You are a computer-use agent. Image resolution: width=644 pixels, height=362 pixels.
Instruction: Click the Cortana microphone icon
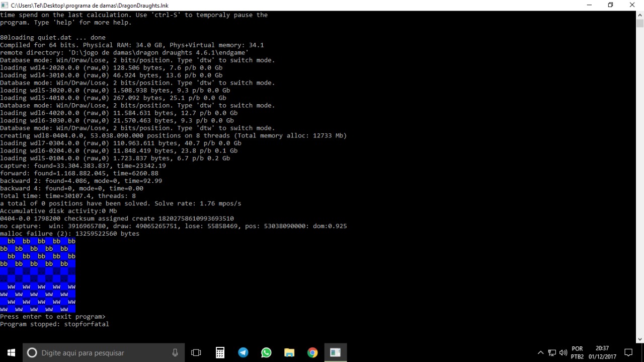click(x=175, y=353)
